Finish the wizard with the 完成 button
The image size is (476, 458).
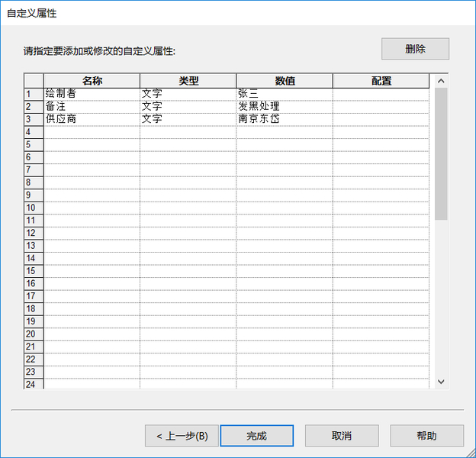point(257,436)
